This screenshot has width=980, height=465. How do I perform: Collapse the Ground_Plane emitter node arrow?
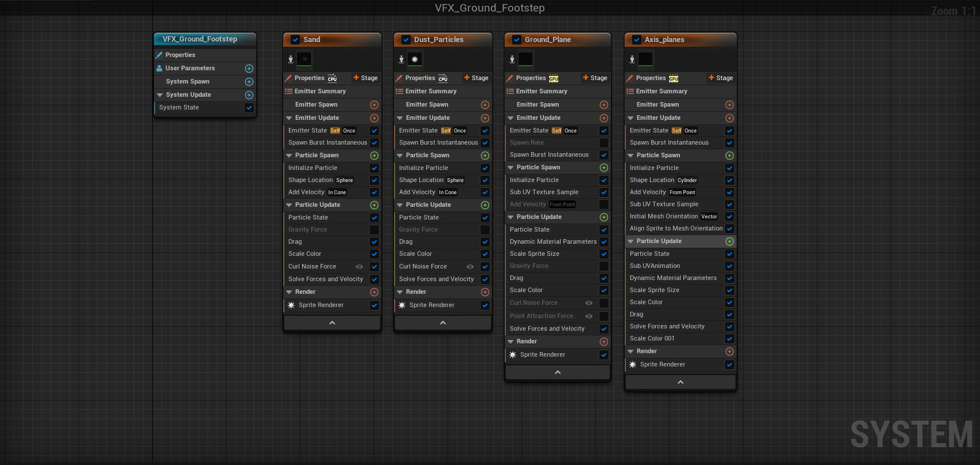(x=557, y=373)
